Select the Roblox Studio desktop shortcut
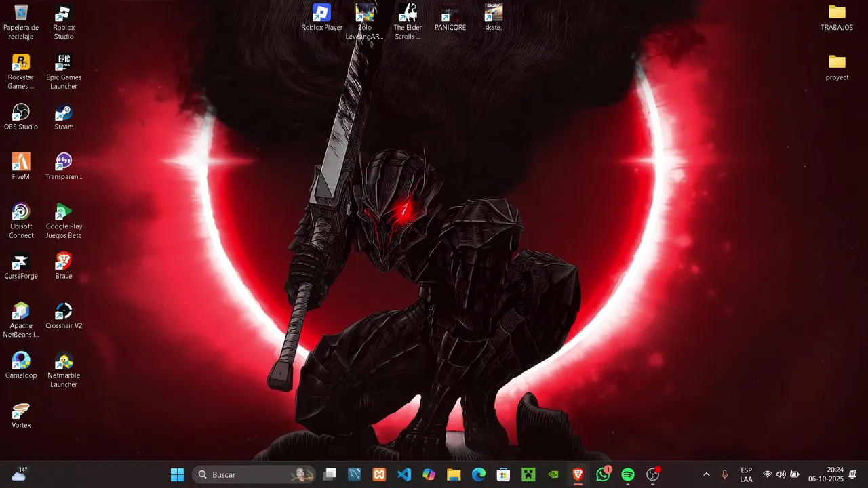The width and height of the screenshot is (868, 488). [64, 21]
